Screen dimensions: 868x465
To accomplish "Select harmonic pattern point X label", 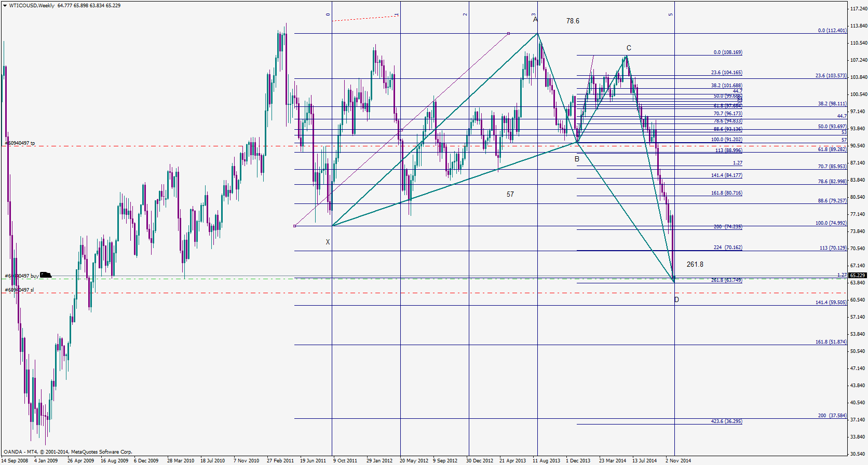I will [328, 242].
